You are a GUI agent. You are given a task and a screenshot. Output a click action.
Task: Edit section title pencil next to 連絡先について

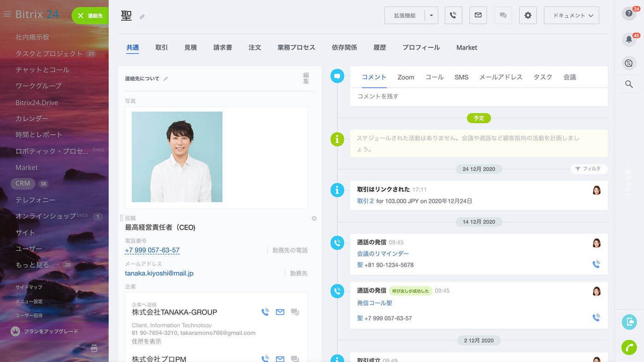166,79
